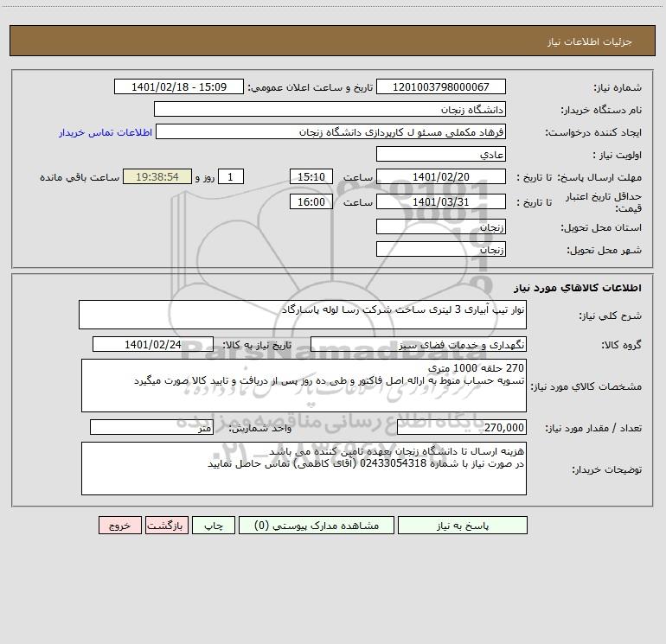Click the واحد شمارش label
The image size is (666, 644).
coord(260,428)
